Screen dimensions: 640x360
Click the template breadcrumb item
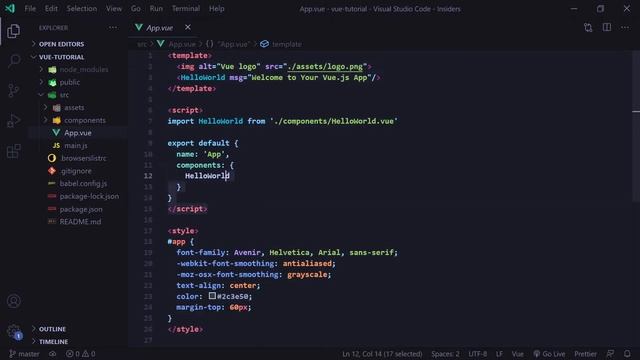tap(287, 44)
